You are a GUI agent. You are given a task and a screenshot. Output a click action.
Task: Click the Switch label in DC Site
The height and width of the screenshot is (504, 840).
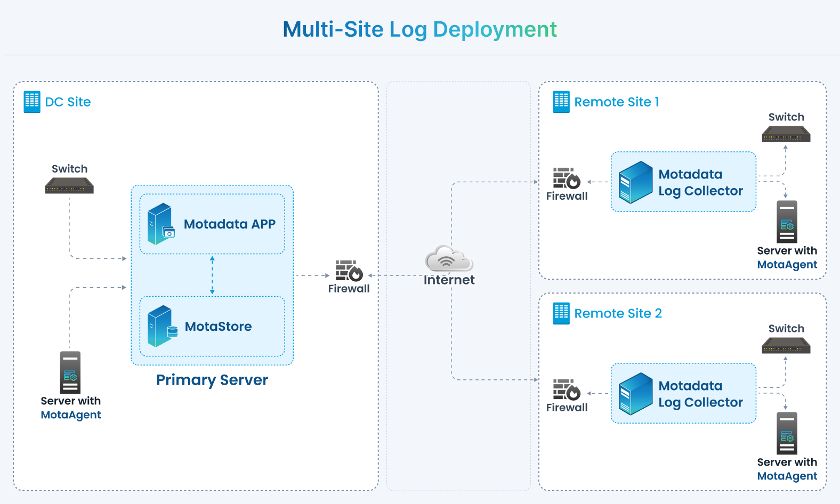click(70, 169)
